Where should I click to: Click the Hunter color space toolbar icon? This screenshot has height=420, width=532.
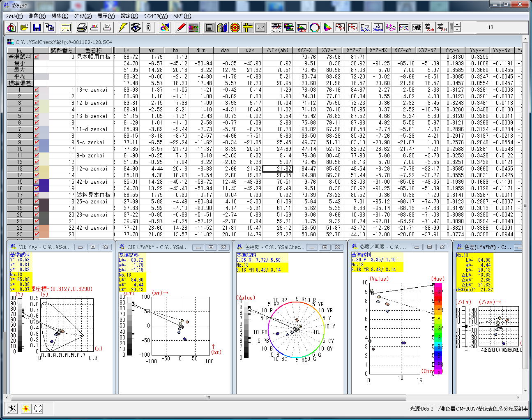[x=378, y=28]
